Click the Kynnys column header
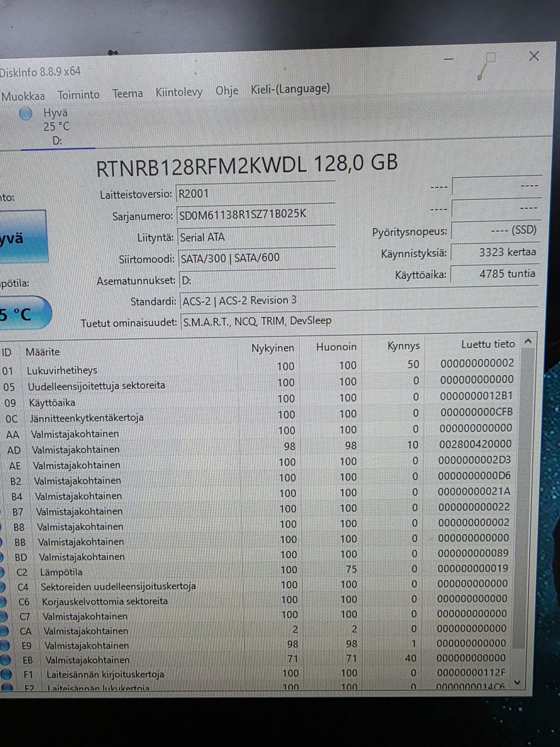560x747 pixels. tap(403, 345)
